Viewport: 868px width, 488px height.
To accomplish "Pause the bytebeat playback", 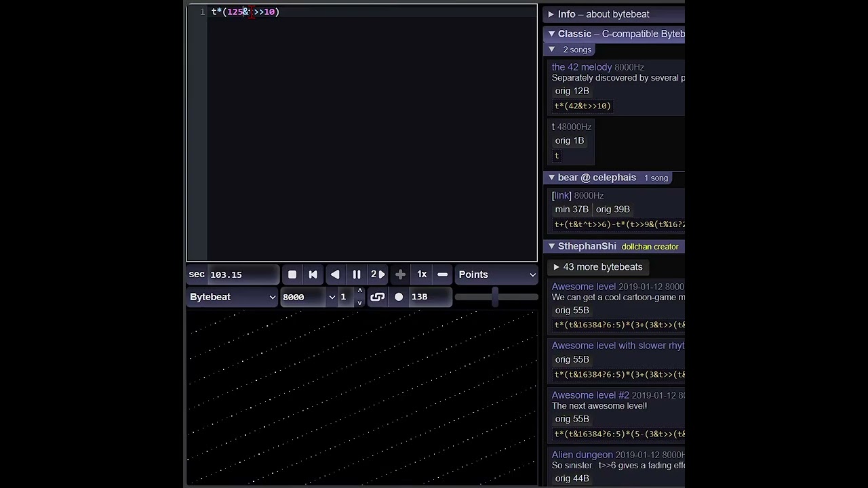I will [357, 274].
